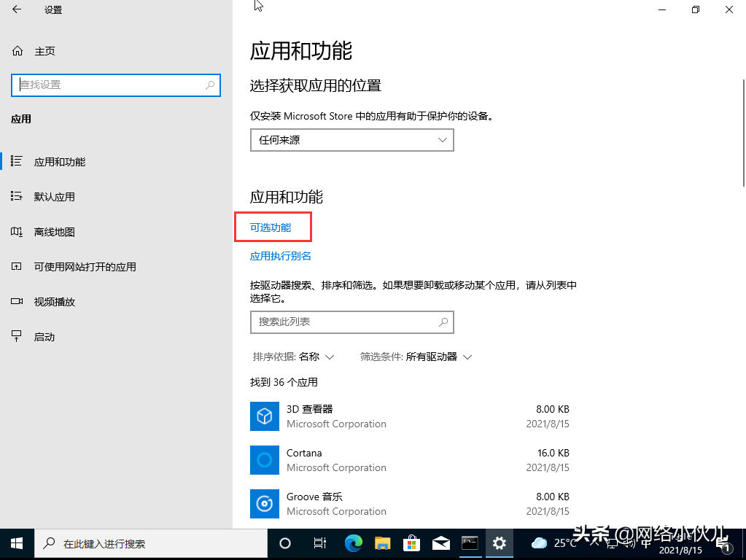Select the Cortana app entry
The image size is (746, 560).
pos(304,459)
